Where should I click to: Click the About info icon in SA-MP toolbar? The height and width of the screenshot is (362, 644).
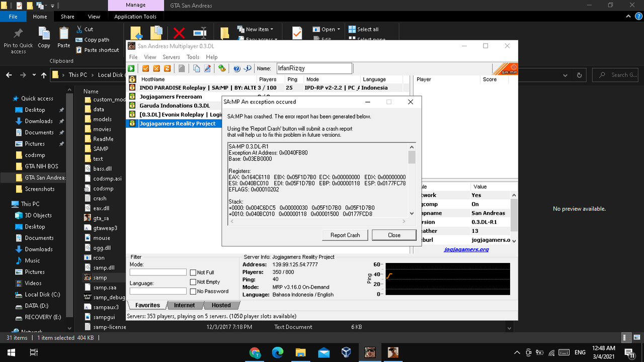coord(247,68)
